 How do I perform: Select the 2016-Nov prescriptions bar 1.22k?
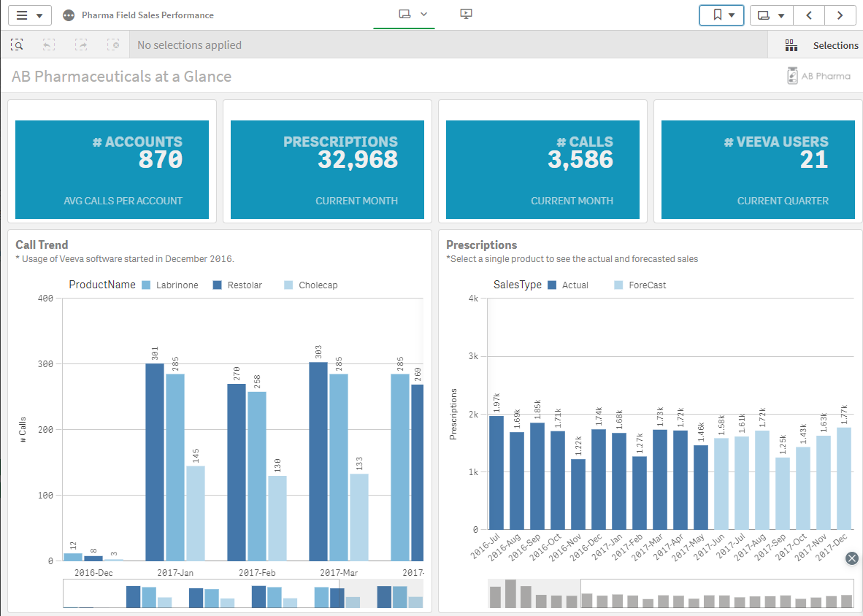pos(578,494)
